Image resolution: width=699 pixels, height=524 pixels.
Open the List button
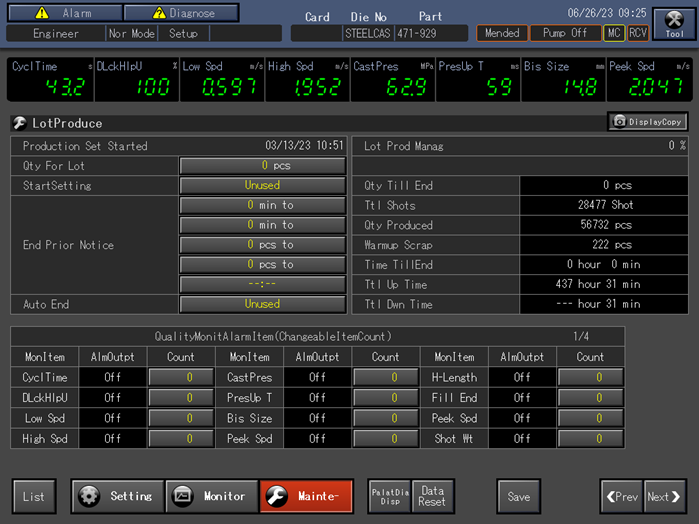coord(34,496)
